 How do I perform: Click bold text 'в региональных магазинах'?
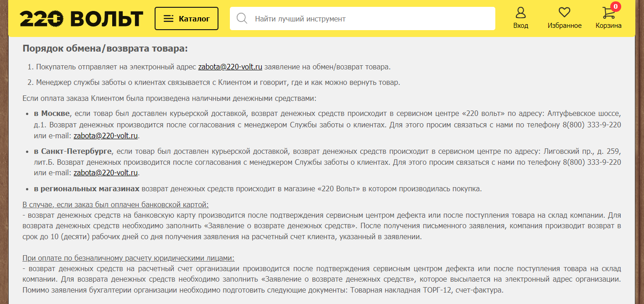(x=87, y=189)
